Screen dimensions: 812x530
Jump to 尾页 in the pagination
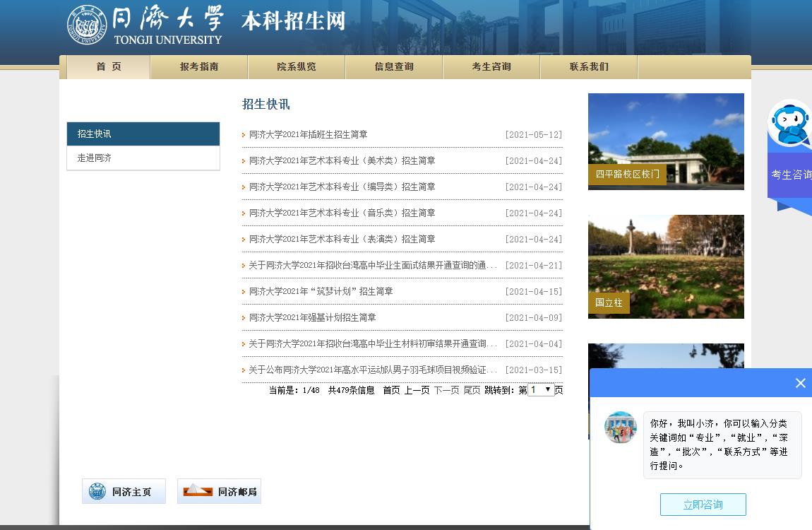(472, 390)
